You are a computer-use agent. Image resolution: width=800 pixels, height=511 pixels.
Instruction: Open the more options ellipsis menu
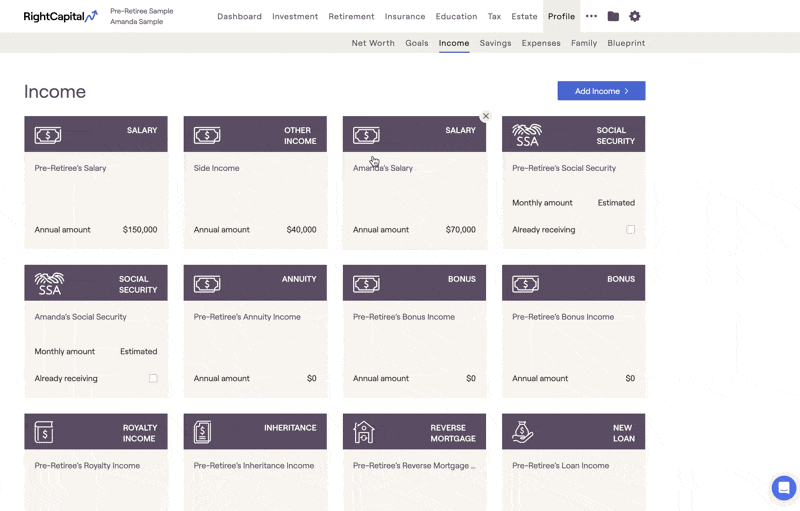pos(591,16)
